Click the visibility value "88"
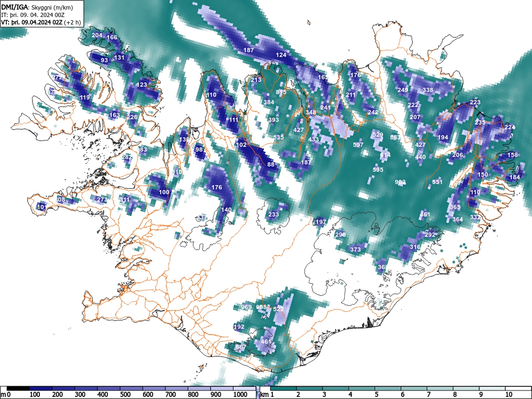532x399 pixels. point(271,164)
